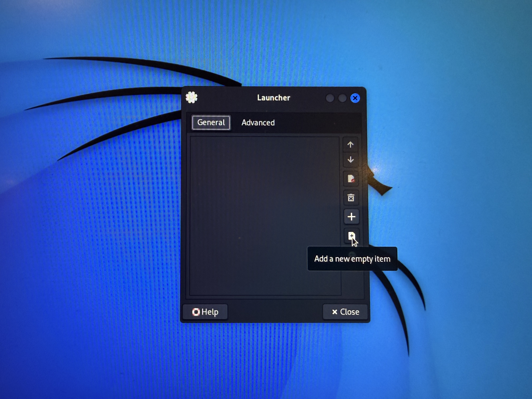The image size is (532, 399).
Task: Click the X icon on Close button
Action: 334,312
